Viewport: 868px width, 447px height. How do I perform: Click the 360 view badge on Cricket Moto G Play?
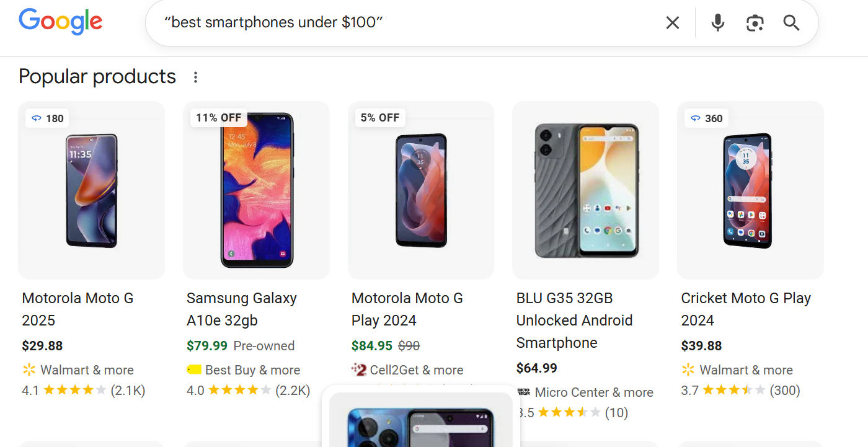pyautogui.click(x=706, y=118)
